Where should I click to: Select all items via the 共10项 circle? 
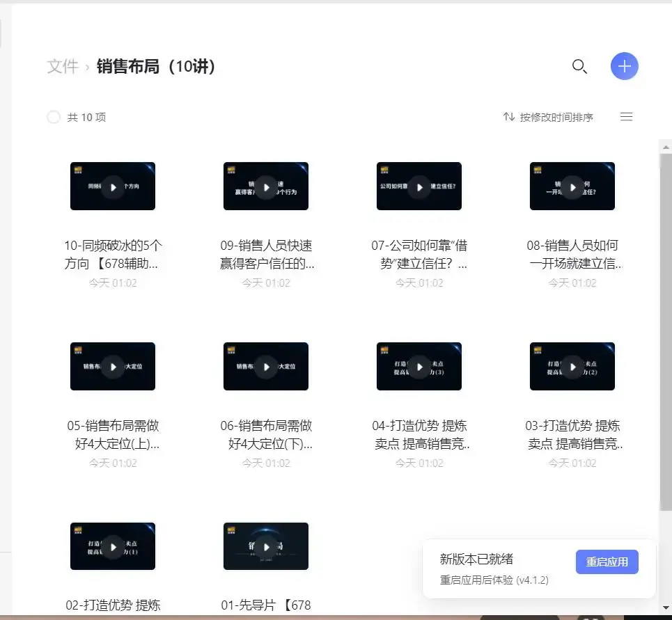click(54, 117)
